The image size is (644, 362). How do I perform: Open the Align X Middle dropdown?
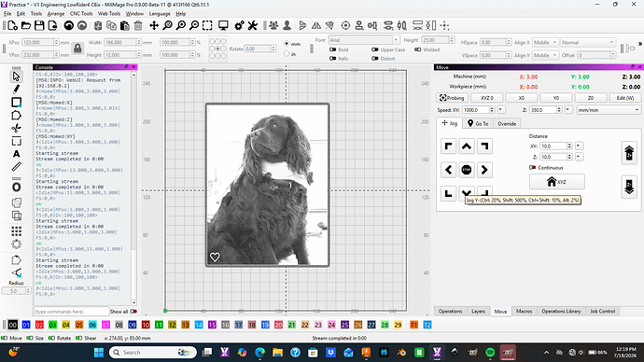[545, 42]
